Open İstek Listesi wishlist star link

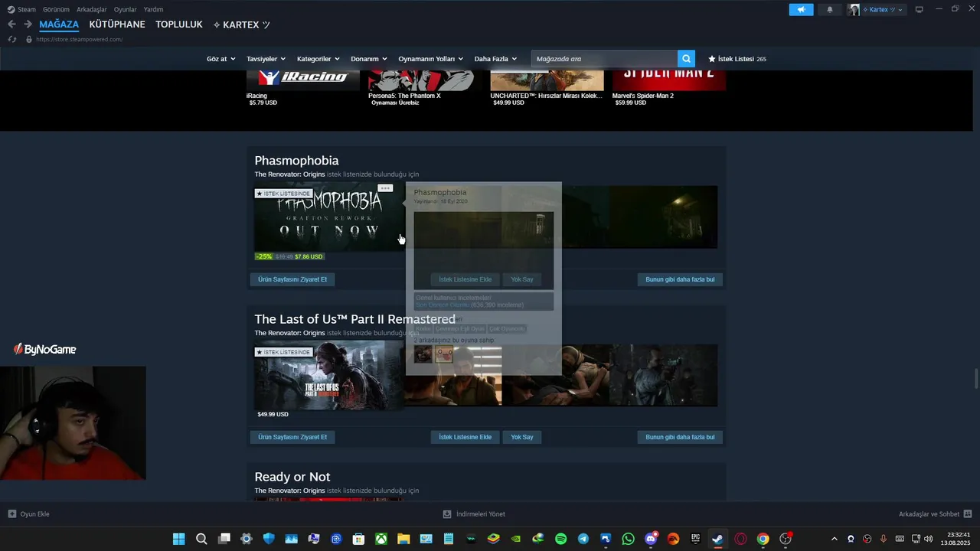click(737, 59)
